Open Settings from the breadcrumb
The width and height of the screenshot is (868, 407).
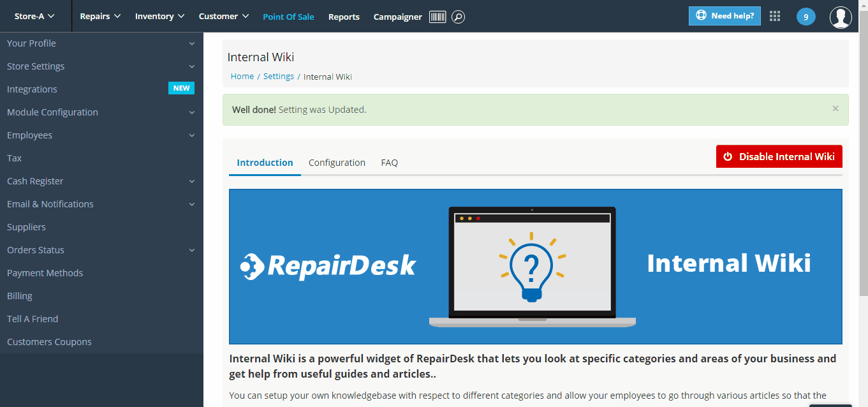(279, 76)
